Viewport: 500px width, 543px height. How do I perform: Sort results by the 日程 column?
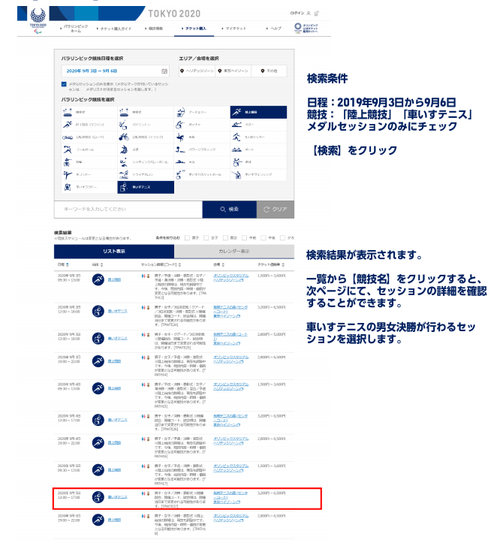click(63, 265)
